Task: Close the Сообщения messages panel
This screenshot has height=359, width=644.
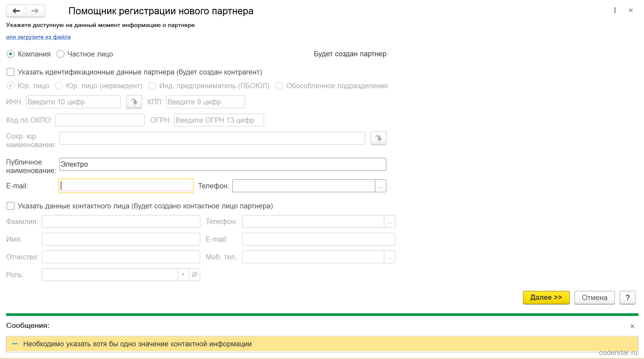Action: (632, 326)
